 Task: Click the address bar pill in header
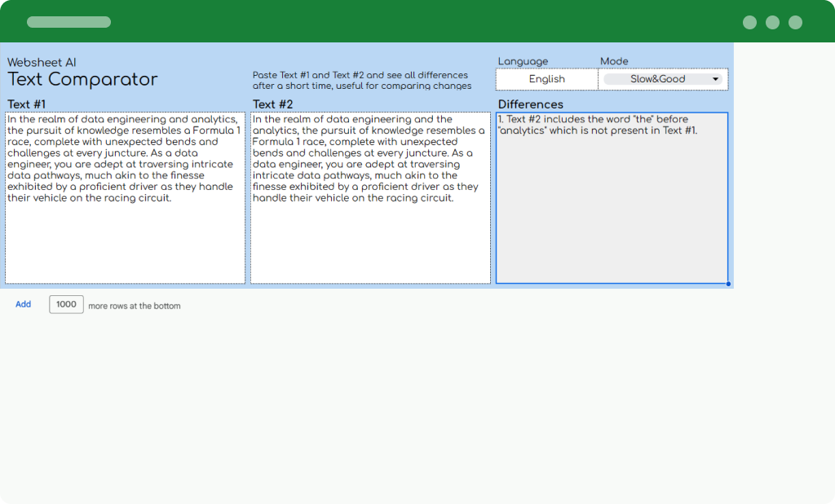click(x=68, y=22)
